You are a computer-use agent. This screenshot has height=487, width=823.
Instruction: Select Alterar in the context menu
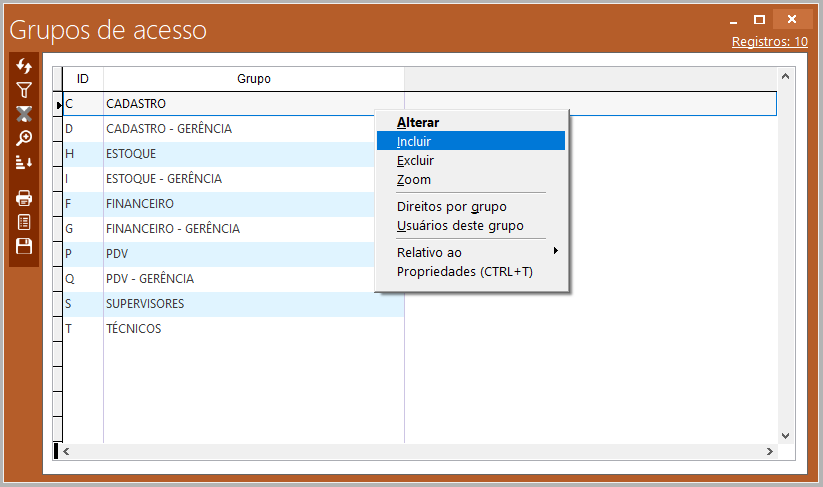coord(418,122)
